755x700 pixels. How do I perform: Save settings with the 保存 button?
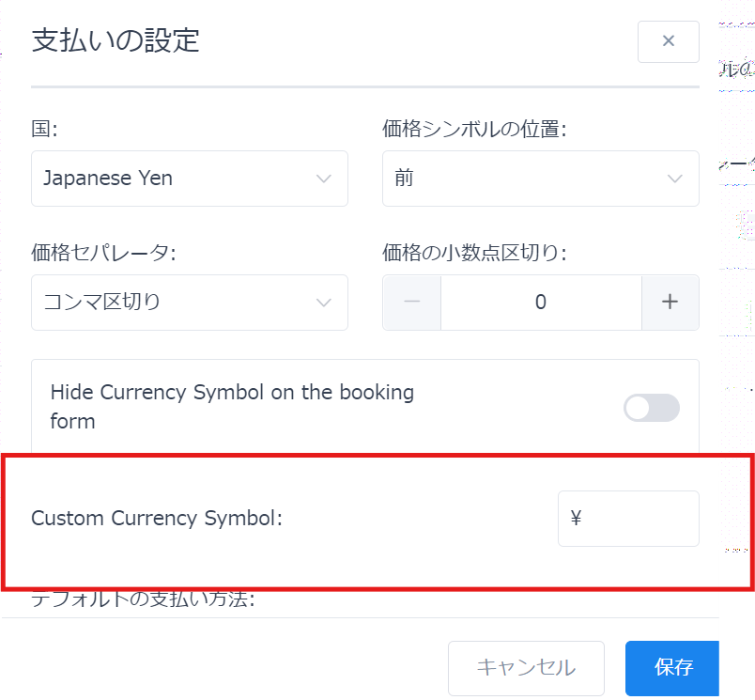click(673, 668)
